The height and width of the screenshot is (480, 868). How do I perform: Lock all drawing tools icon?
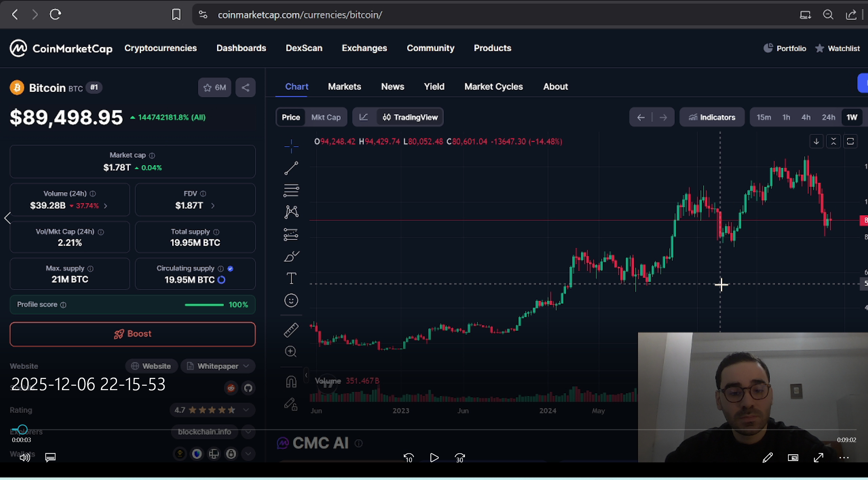coord(291,404)
